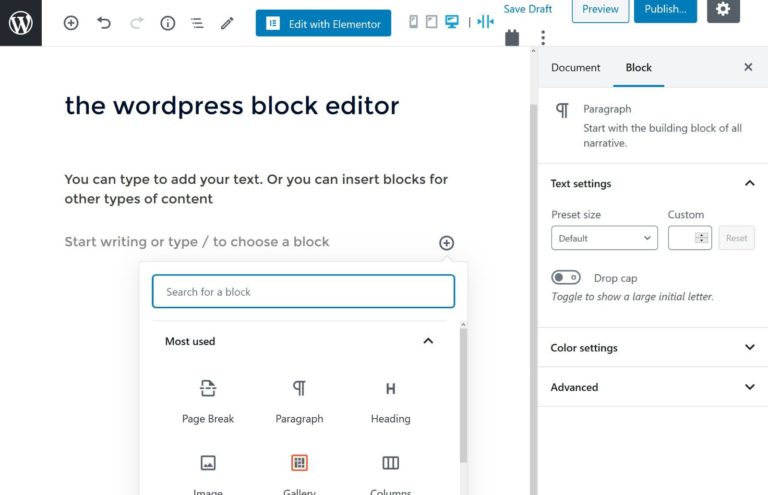Collapse the Most used blocks section
768x495 pixels.
point(428,341)
